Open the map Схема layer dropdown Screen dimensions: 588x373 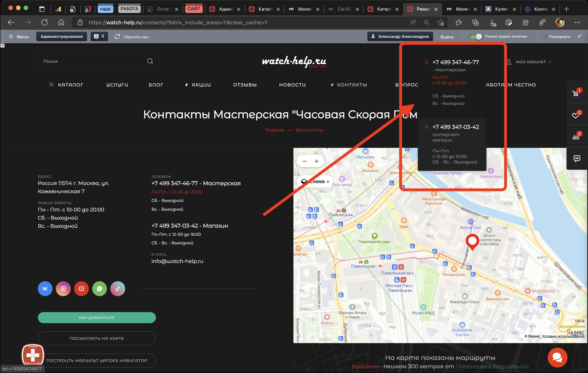tap(315, 181)
